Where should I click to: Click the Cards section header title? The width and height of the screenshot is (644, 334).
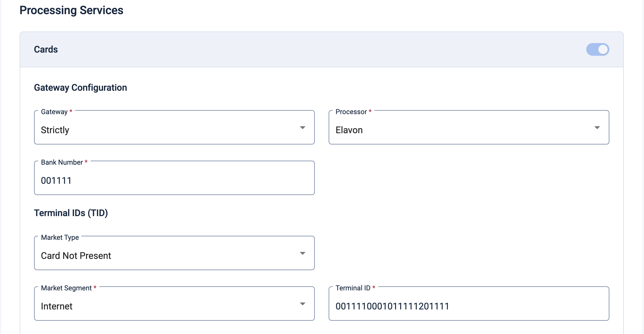(46, 49)
